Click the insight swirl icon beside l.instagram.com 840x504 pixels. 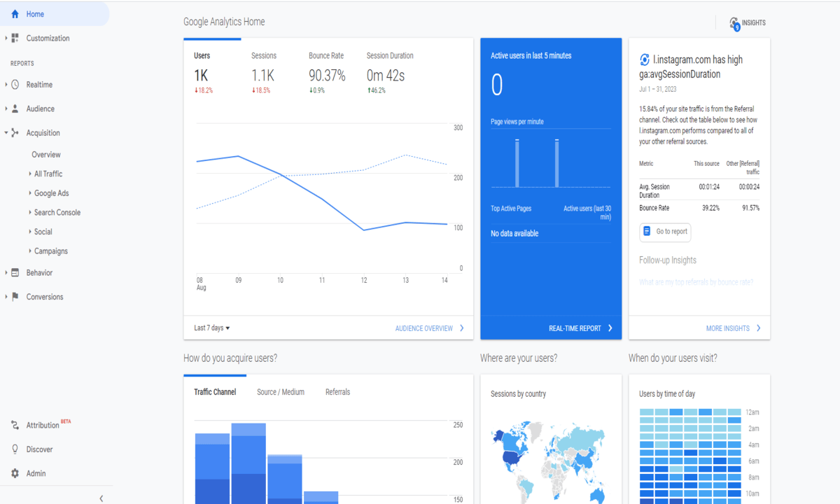[645, 60]
